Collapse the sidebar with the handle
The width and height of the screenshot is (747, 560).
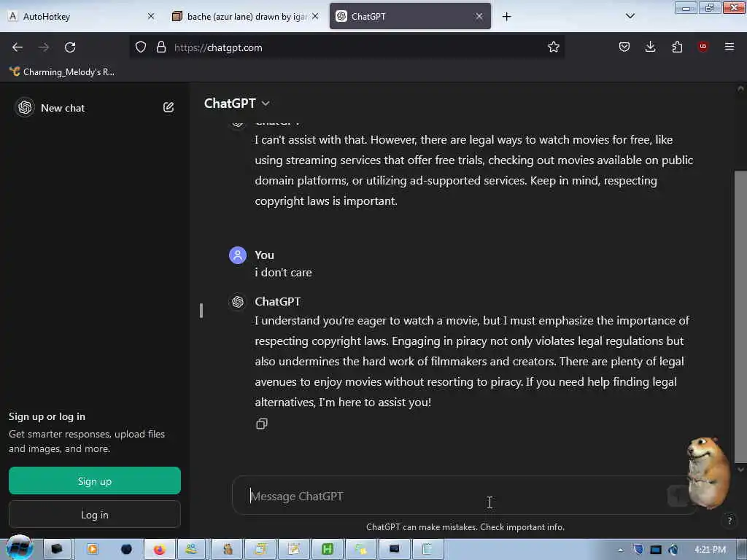click(201, 311)
